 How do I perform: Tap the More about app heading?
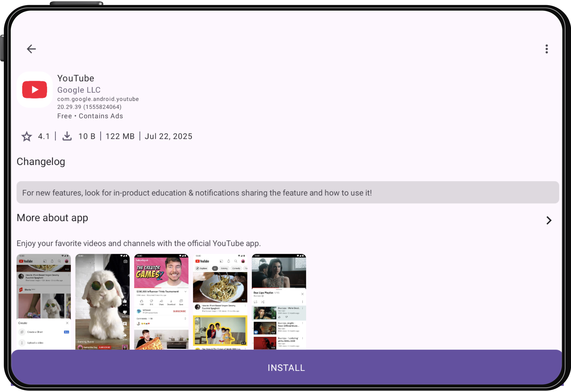point(52,218)
